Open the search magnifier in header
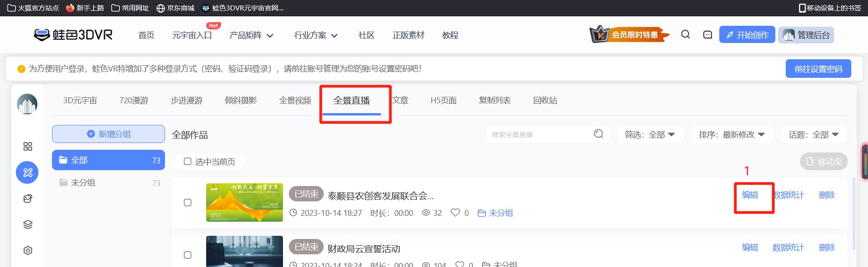This screenshot has height=267, width=868. [x=685, y=34]
